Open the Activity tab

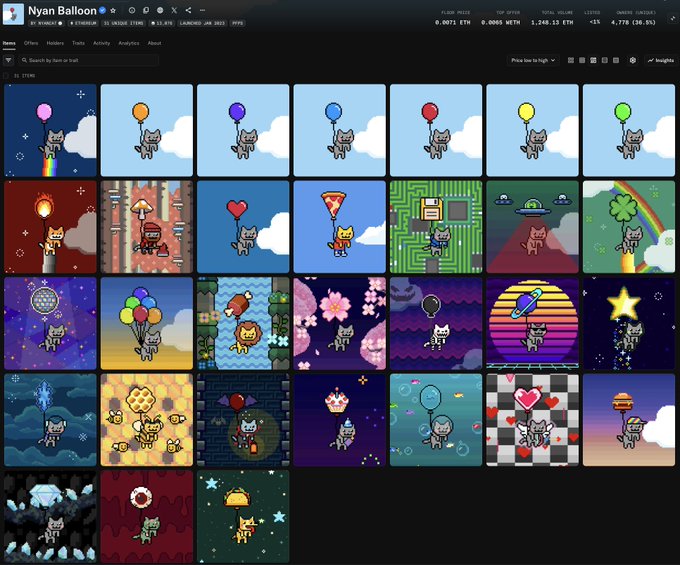click(101, 43)
